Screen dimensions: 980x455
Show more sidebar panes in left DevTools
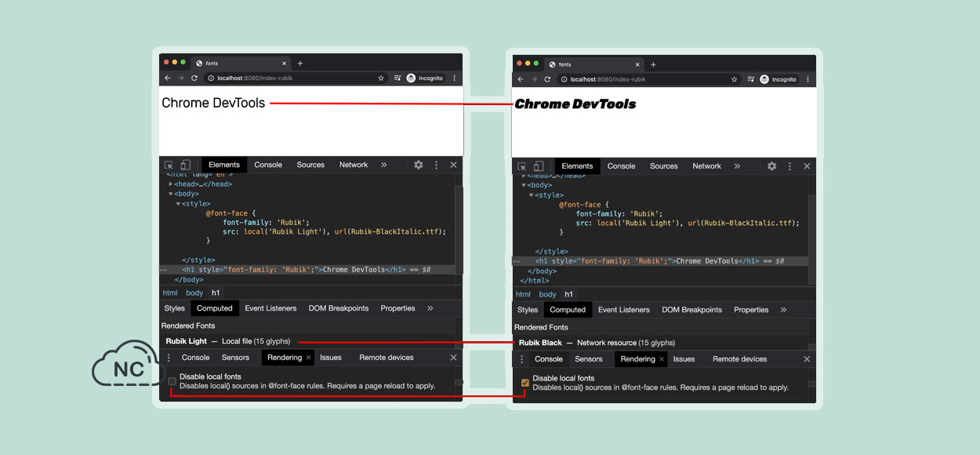click(430, 308)
